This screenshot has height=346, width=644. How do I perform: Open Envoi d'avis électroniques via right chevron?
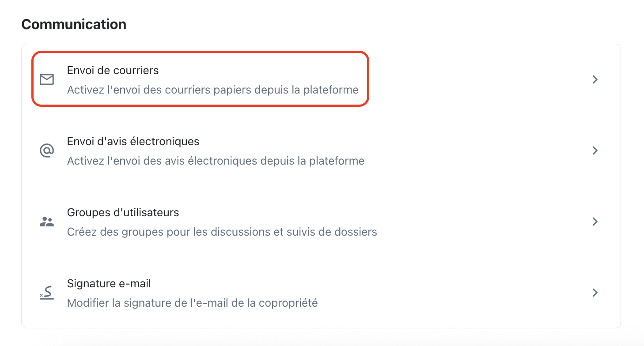click(595, 150)
